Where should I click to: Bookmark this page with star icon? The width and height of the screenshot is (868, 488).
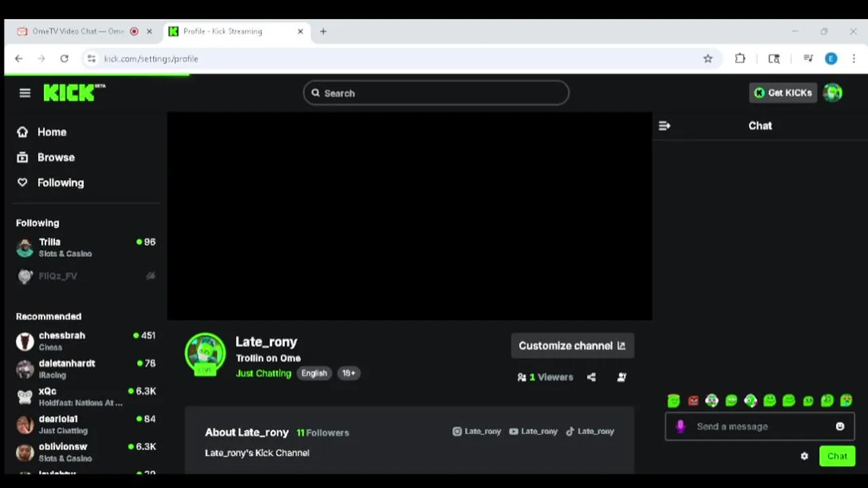pyautogui.click(x=708, y=59)
